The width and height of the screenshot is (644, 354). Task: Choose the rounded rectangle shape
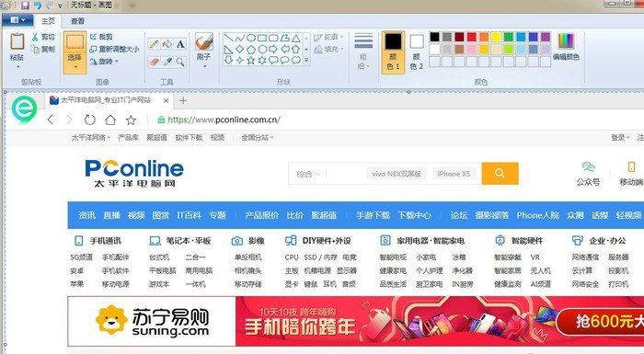pos(273,39)
